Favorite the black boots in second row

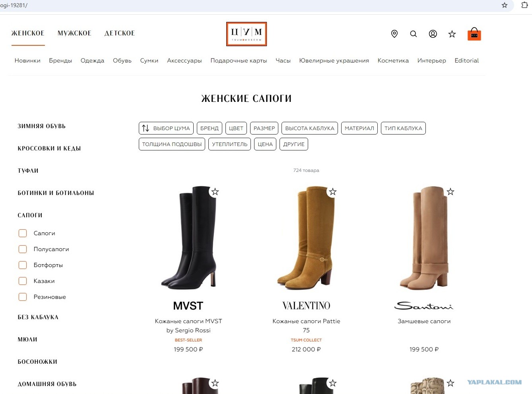tap(333, 383)
